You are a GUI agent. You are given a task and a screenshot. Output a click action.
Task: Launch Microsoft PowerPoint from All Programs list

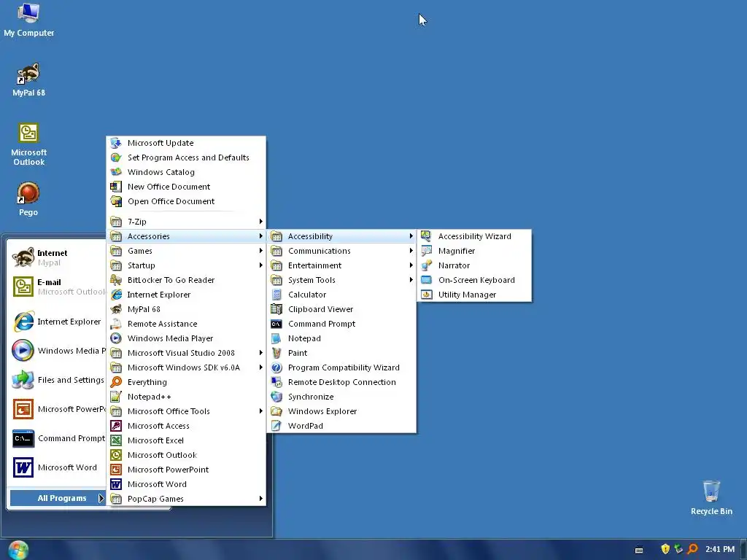point(186,470)
